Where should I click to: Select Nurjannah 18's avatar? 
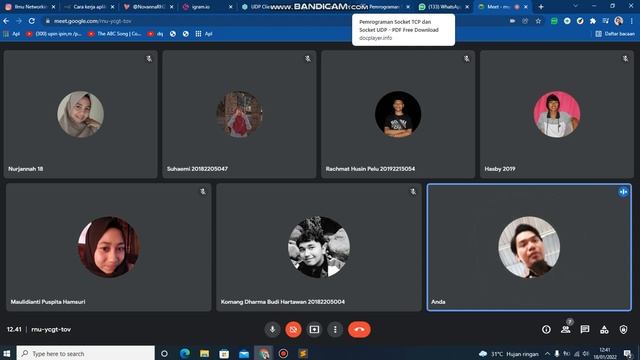(x=80, y=114)
